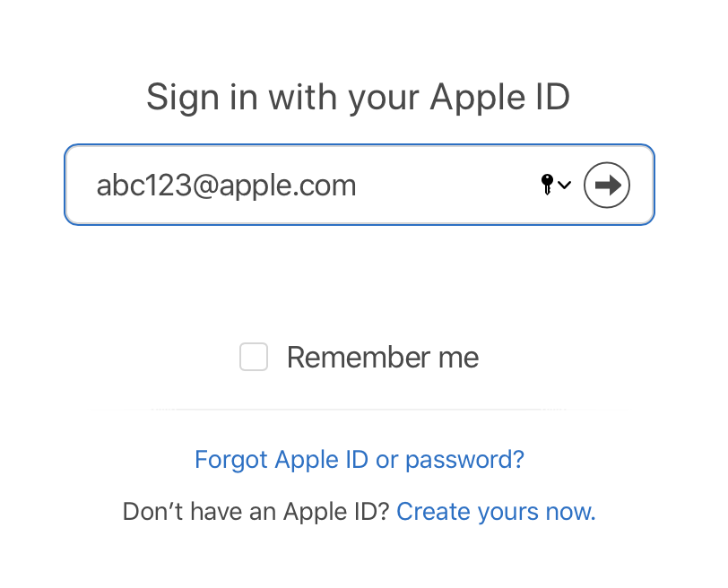Submit Apple ID with the right arrow button
728x588 pixels.
pos(606,185)
